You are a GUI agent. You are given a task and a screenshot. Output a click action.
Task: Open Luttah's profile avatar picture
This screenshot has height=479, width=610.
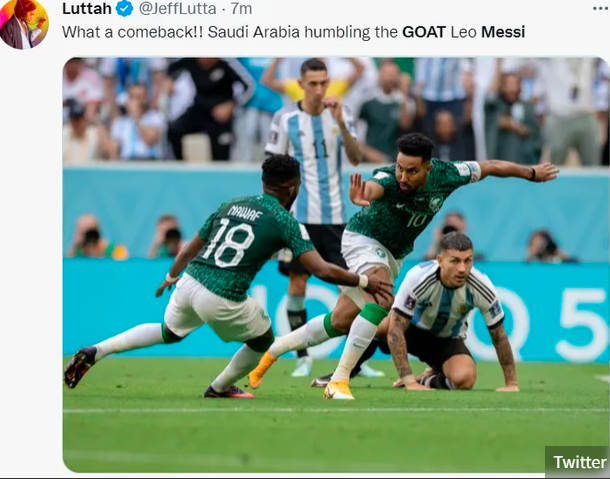[24, 24]
